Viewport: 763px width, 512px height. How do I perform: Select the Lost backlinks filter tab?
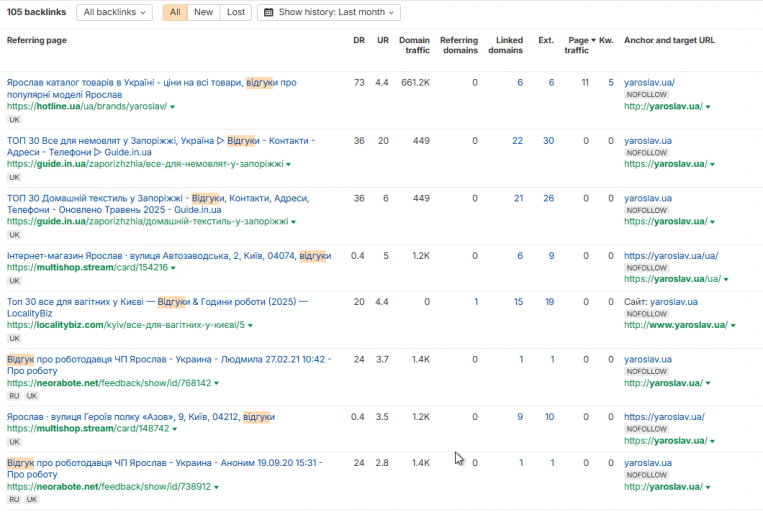click(236, 12)
